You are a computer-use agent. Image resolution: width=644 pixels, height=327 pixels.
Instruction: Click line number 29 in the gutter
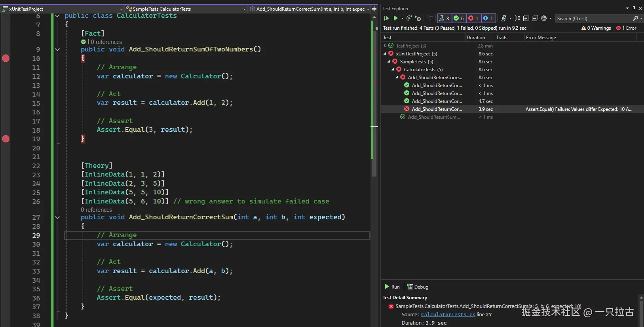[36, 236]
